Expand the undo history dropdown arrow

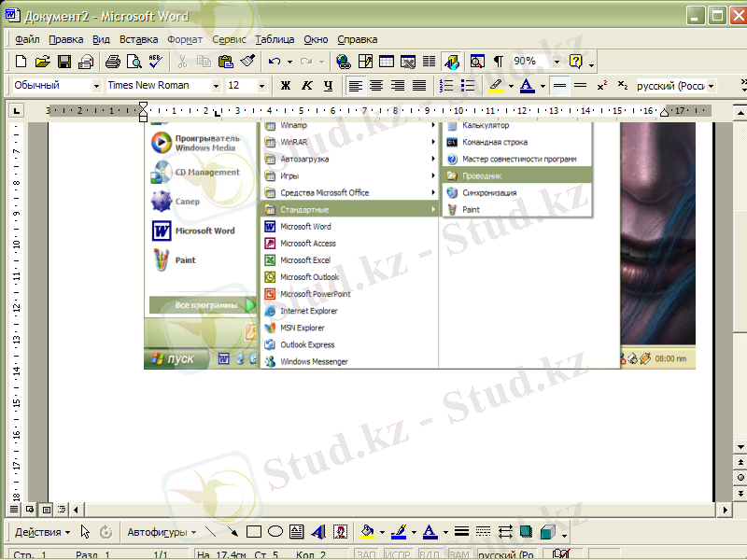[289, 62]
